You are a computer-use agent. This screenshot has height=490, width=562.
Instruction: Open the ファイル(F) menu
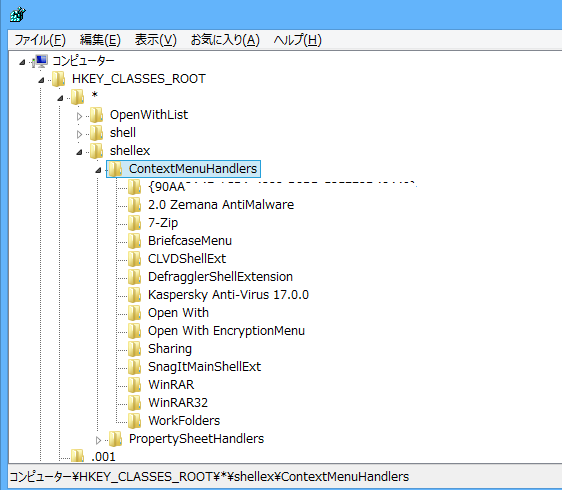pyautogui.click(x=40, y=40)
